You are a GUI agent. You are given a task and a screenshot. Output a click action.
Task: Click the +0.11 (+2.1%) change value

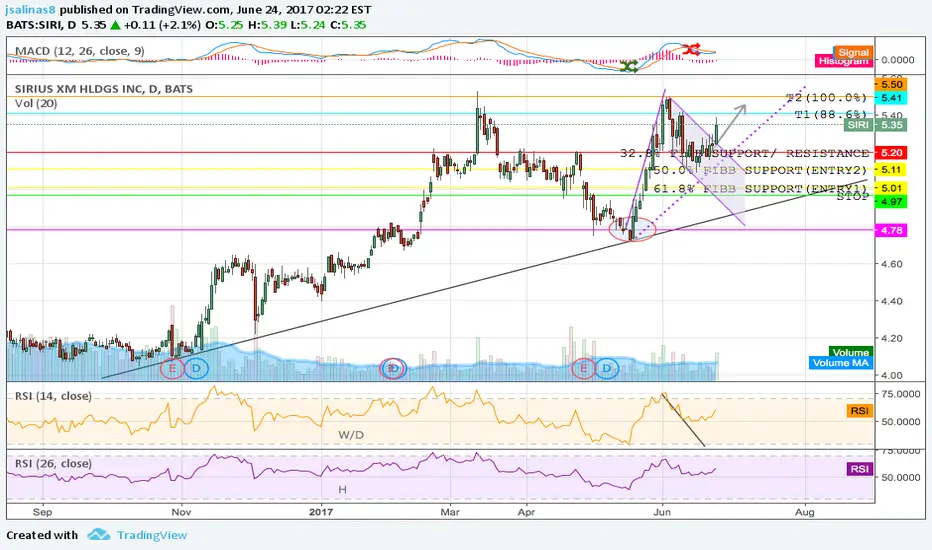point(162,25)
